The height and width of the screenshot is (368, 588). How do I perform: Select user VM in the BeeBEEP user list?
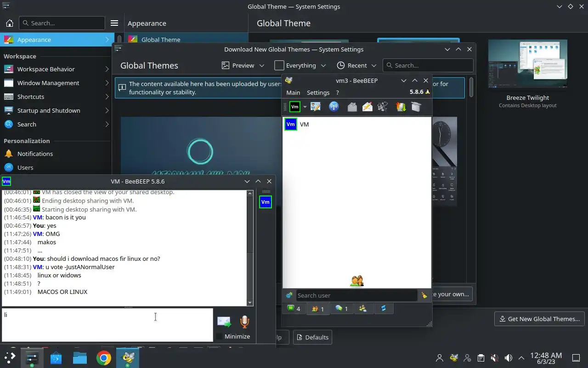pos(357,124)
